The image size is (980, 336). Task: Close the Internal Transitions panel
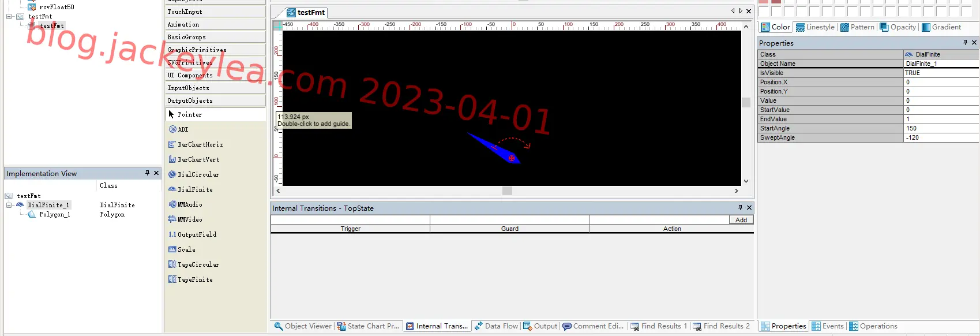coord(749,207)
